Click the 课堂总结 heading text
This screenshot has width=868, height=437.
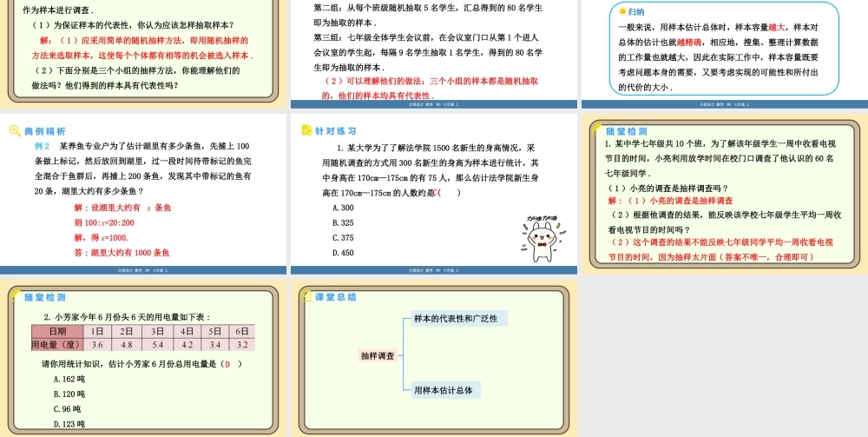(x=336, y=297)
